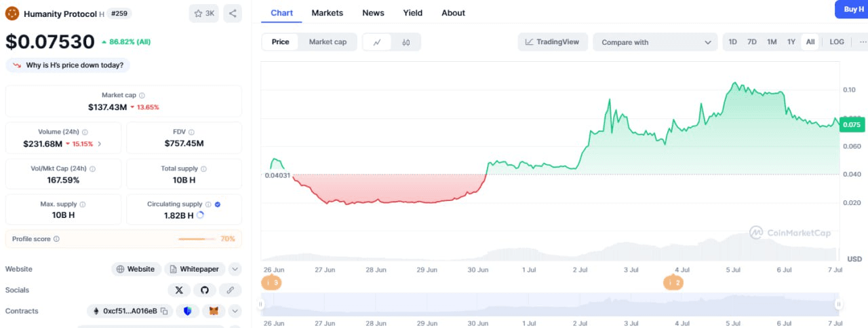Click the FDV info icon
Screen dimensions: 868x328
coord(192,132)
